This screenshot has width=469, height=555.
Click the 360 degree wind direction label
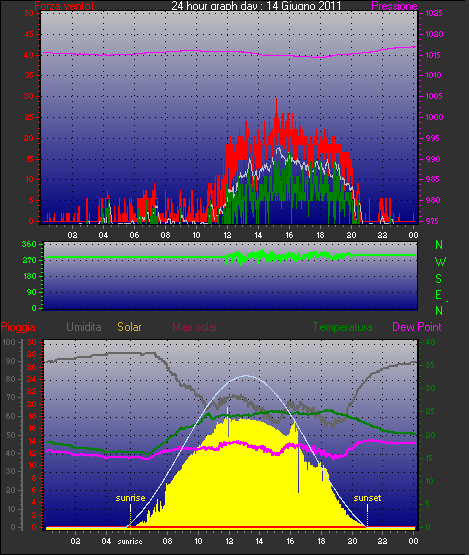[29, 244]
